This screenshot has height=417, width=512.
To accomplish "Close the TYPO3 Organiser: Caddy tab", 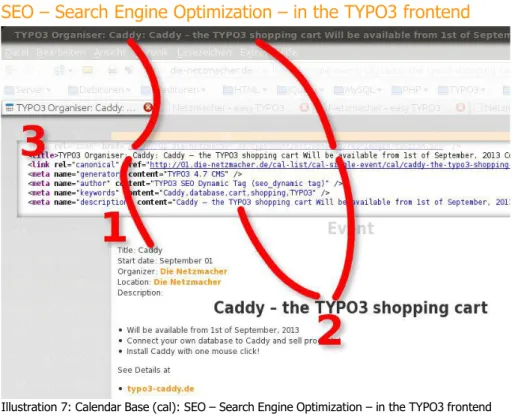I will (x=148, y=107).
